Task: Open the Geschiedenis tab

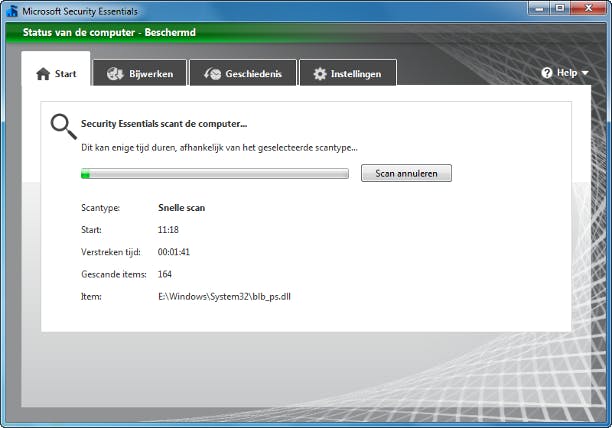Action: click(x=243, y=73)
